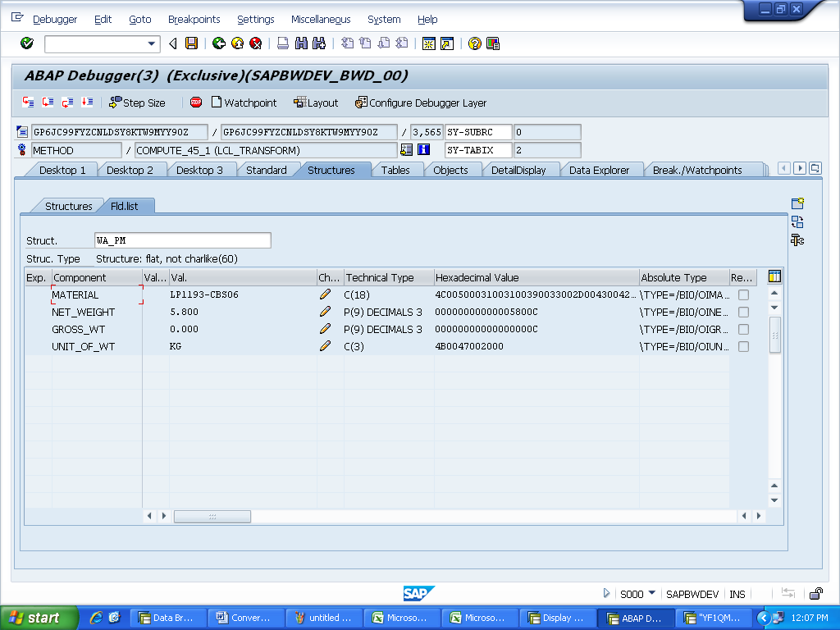Click the Continue debugger icon

coord(87,102)
